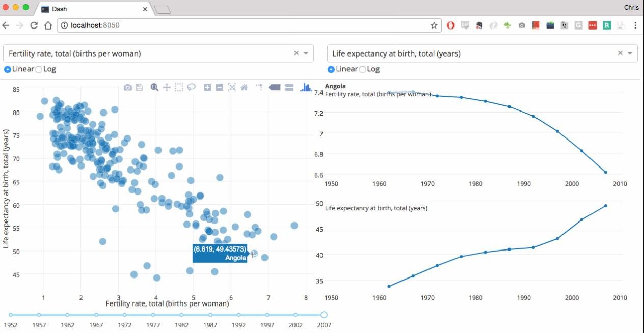
Task: Select the Pan tool in plot modebar
Action: click(167, 87)
